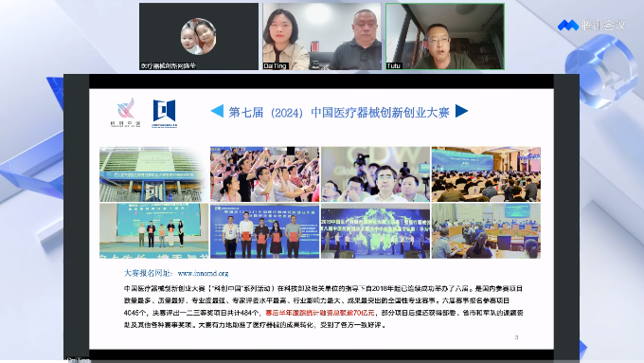The image size is (644, 363).
Task: Click the left blue triangle beside slide title
Action: tap(217, 112)
